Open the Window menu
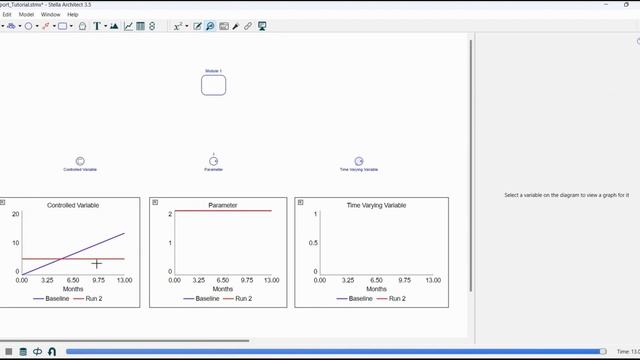The image size is (640, 360). 51,14
